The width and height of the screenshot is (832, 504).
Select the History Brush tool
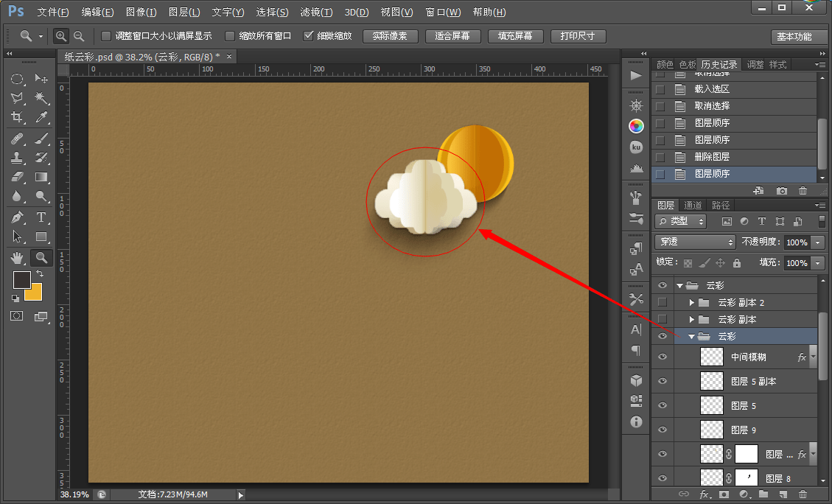tap(41, 158)
